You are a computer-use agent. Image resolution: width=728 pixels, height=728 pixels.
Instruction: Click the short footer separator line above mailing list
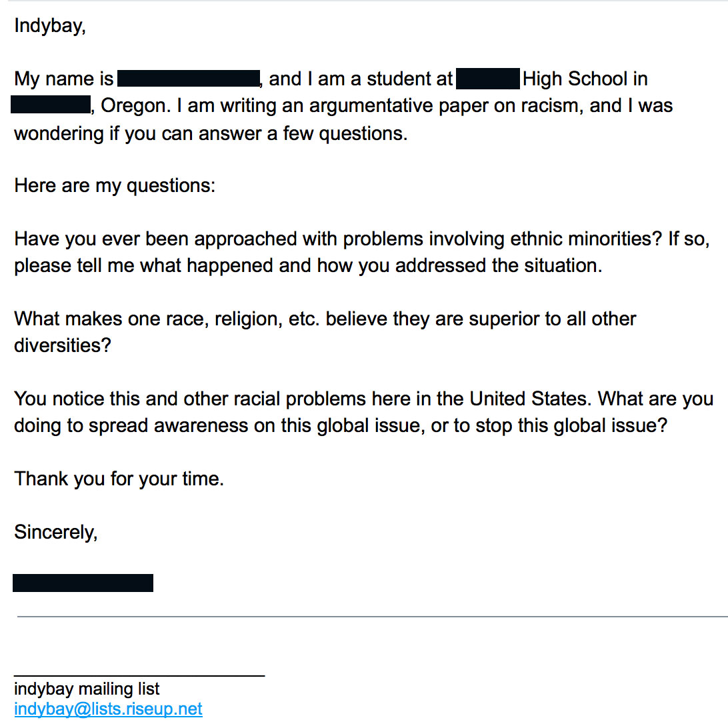coord(139,675)
